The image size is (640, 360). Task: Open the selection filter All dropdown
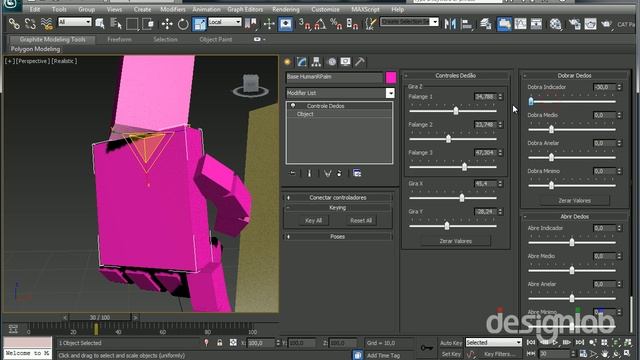(75, 22)
